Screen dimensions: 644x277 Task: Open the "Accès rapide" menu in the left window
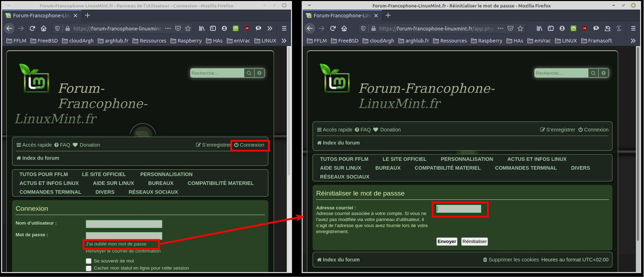coord(34,145)
